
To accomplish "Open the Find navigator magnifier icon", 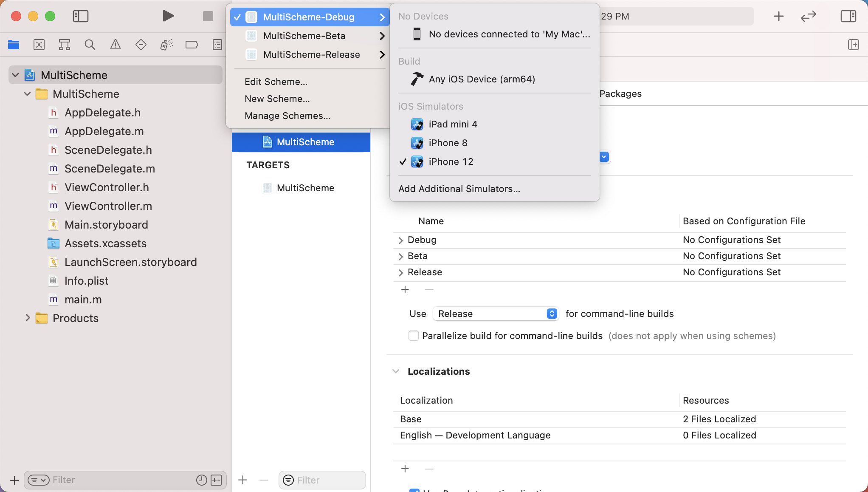I will [90, 45].
